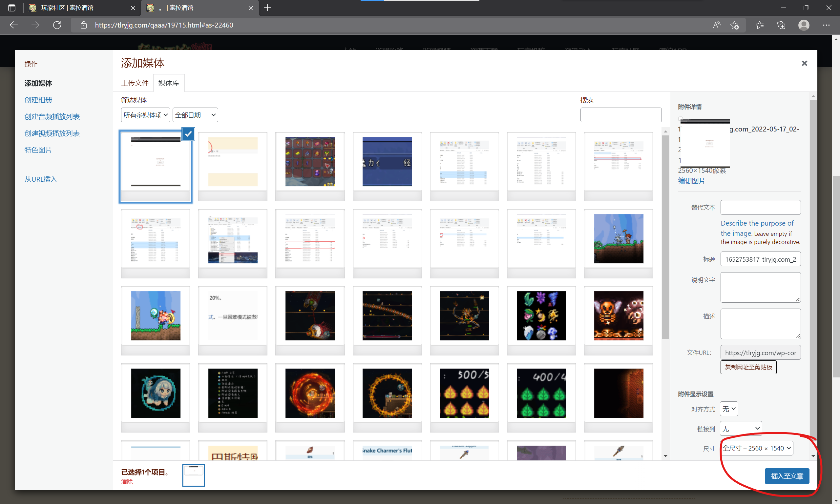The width and height of the screenshot is (840, 504).
Task: Expand the 对齐方式 alignment dropdown
Action: coord(729,409)
